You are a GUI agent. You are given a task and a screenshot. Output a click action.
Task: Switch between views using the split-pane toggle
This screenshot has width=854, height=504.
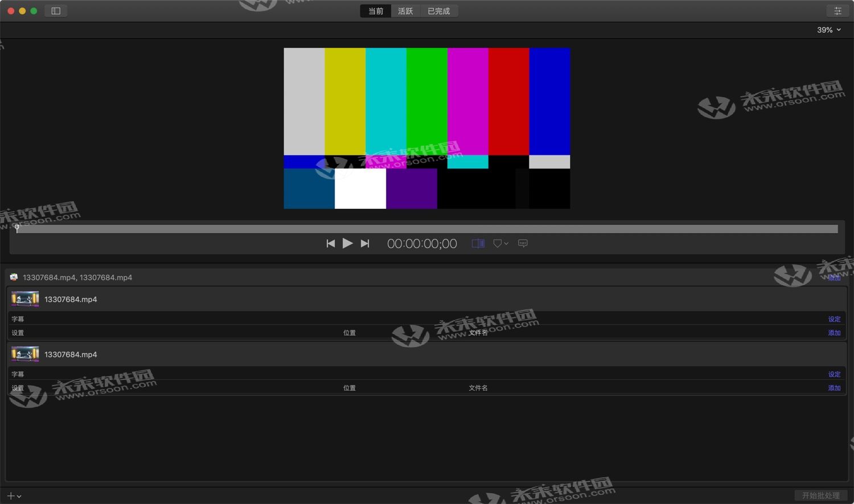tap(477, 243)
